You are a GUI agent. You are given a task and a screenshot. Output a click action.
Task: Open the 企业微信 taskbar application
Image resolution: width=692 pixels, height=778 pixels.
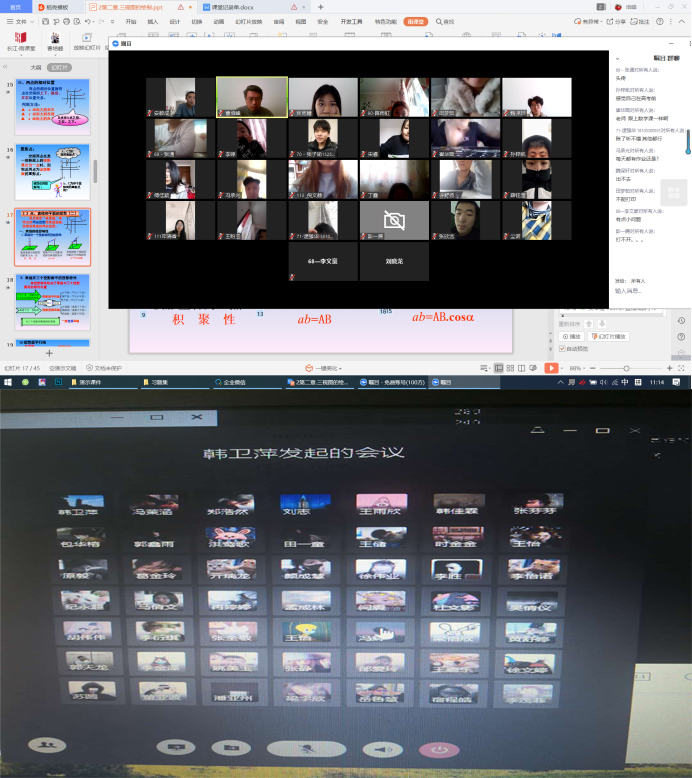(x=235, y=382)
